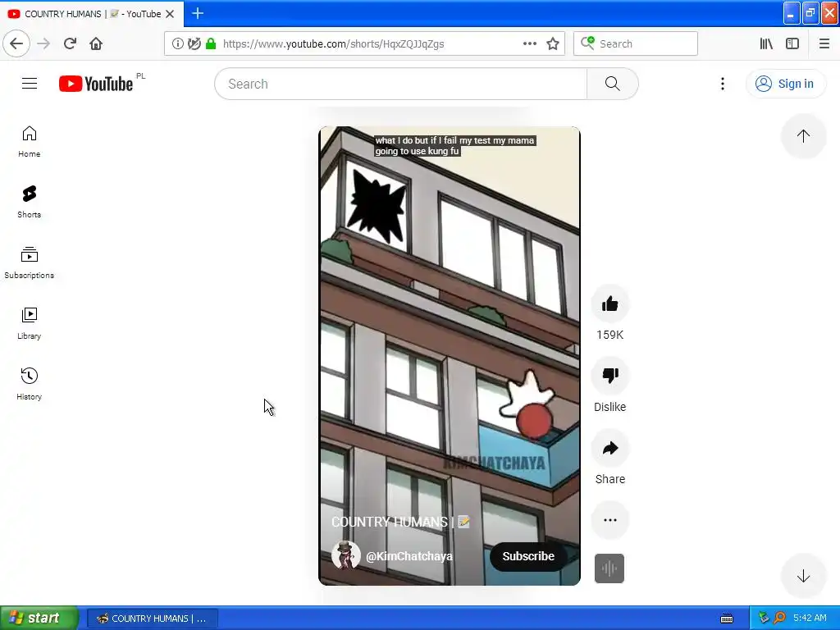Go to the previous short with up arrow
Viewport: 840px width, 630px height.
(803, 136)
